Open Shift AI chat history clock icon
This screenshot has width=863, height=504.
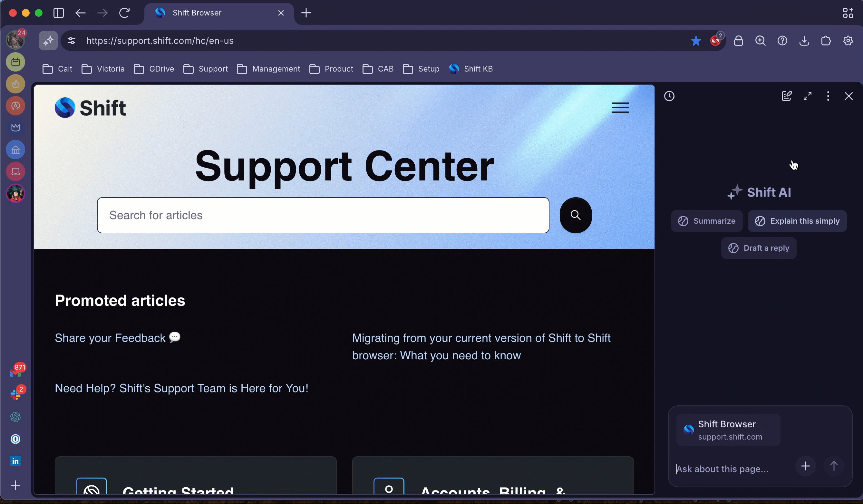[x=669, y=96]
